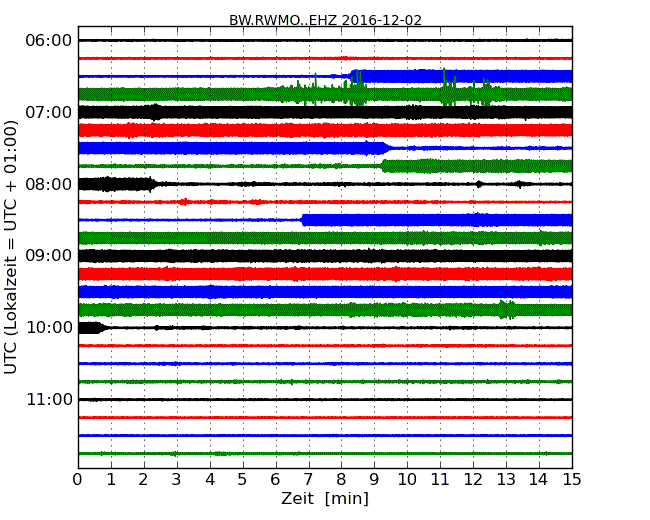
Task: Click the Zeit [min] x-axis label
Action: [x=325, y=498]
